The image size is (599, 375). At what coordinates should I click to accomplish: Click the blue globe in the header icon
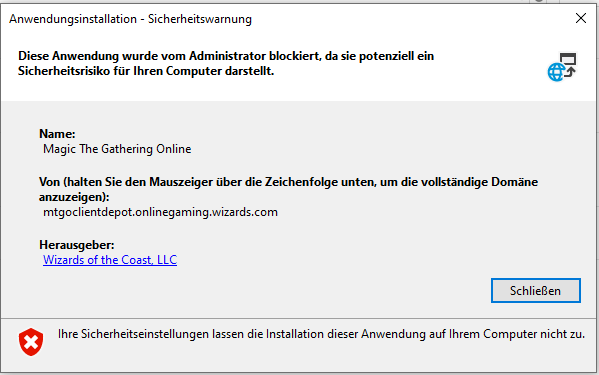[556, 72]
